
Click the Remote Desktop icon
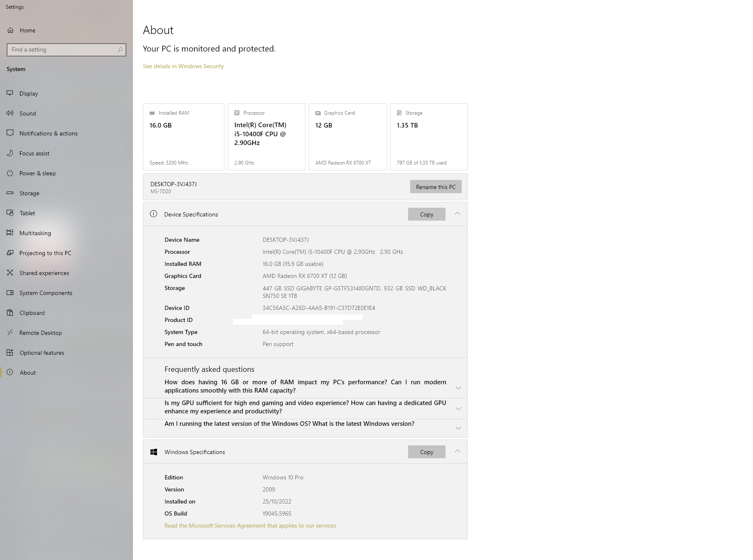coord(10,333)
